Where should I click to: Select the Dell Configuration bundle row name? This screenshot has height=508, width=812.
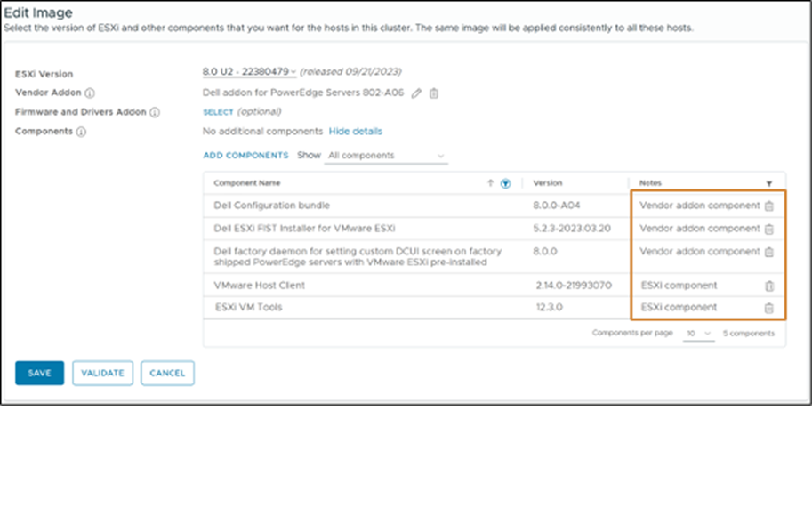tap(271, 206)
